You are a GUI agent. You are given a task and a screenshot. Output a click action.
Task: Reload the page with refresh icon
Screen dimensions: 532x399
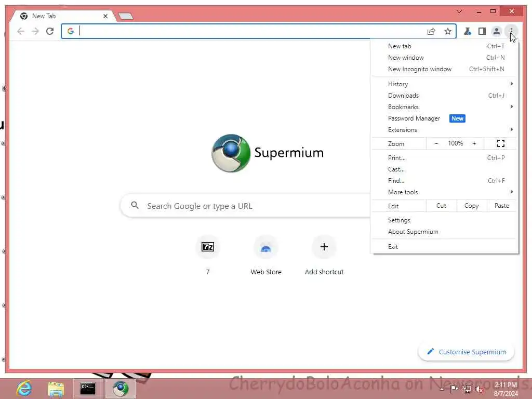point(50,31)
